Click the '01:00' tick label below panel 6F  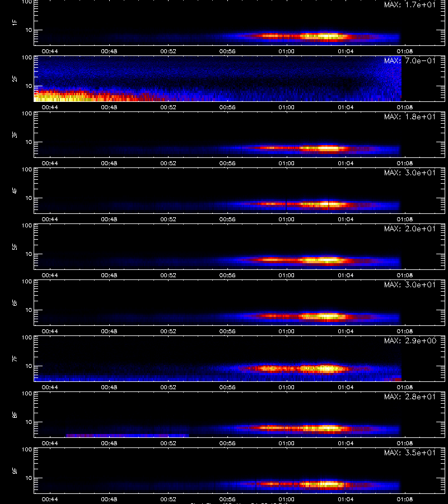point(286,331)
